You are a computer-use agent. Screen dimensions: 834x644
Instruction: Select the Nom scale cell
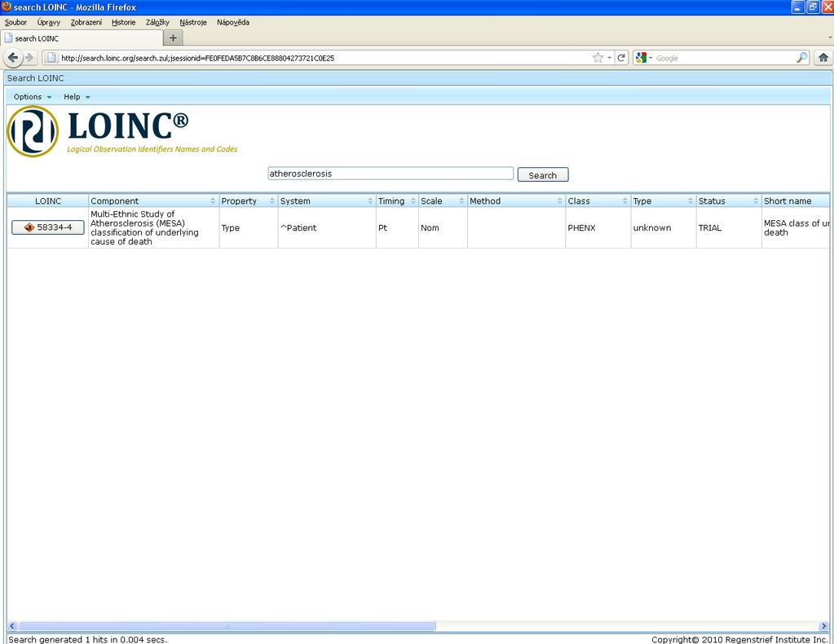(x=443, y=227)
